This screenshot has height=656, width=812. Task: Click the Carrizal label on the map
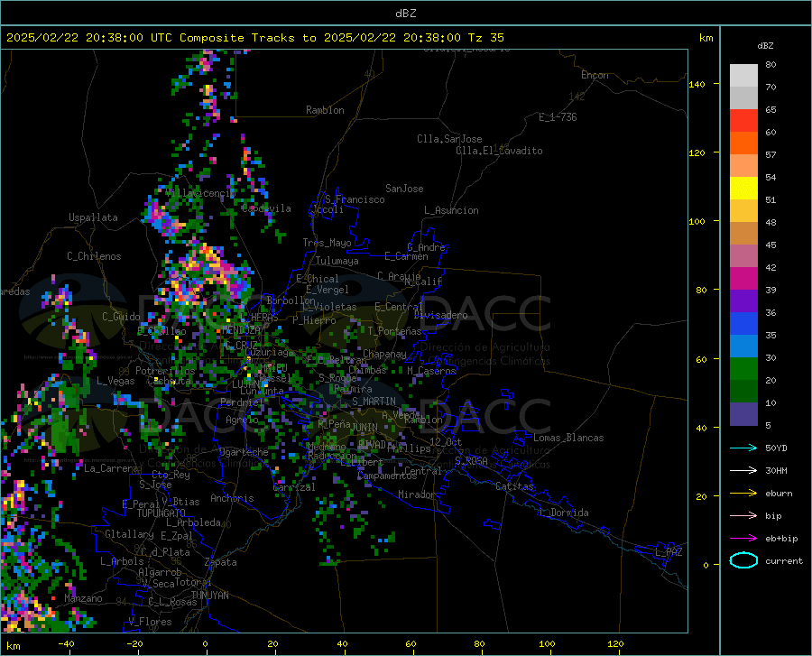point(294,487)
